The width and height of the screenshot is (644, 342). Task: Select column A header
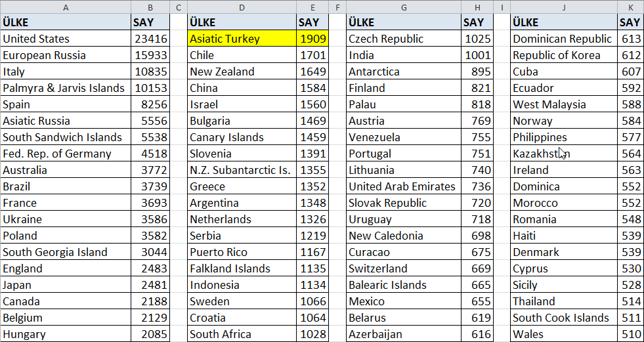point(66,7)
